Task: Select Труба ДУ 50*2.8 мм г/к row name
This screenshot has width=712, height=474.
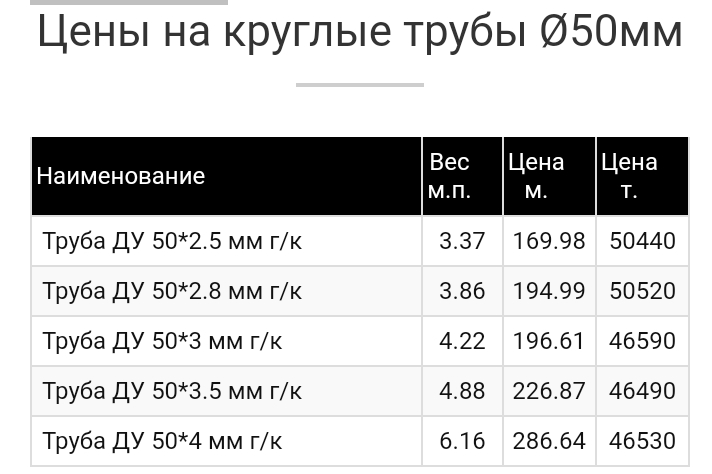Action: click(x=172, y=291)
